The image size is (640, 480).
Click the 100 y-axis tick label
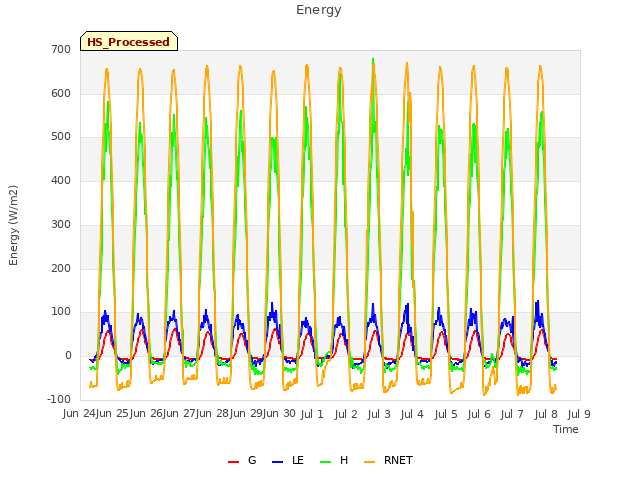61,312
